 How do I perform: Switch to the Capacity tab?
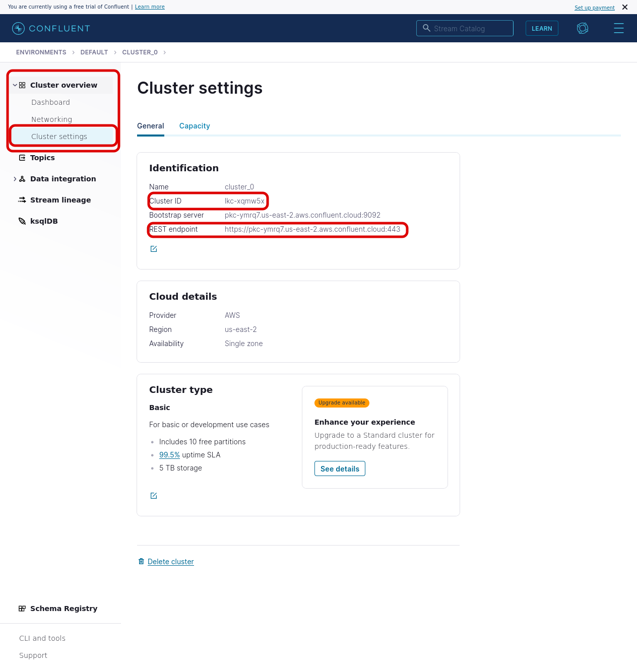pyautogui.click(x=195, y=126)
